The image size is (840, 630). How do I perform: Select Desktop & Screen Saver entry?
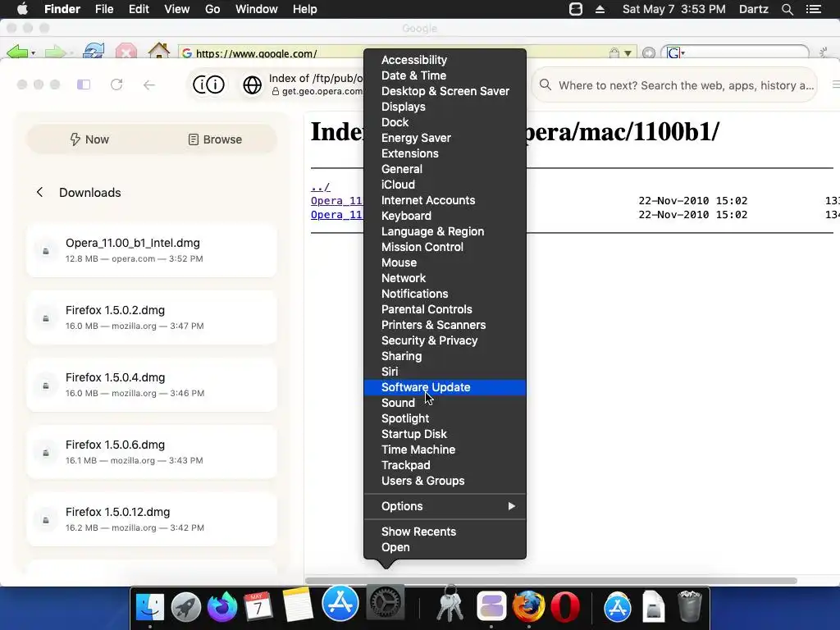click(x=445, y=91)
